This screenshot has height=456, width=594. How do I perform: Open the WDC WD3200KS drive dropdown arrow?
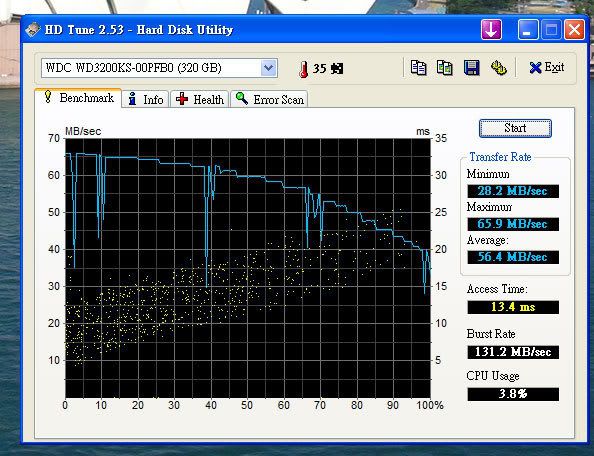269,68
